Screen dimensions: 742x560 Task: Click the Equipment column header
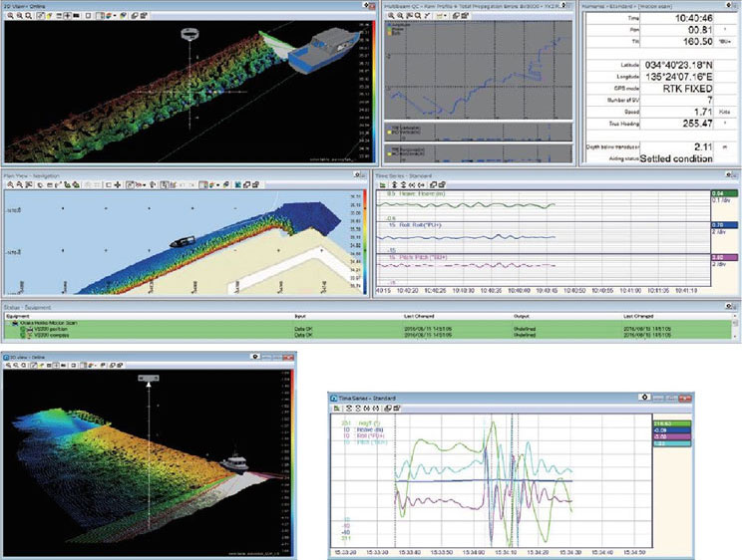click(x=21, y=316)
